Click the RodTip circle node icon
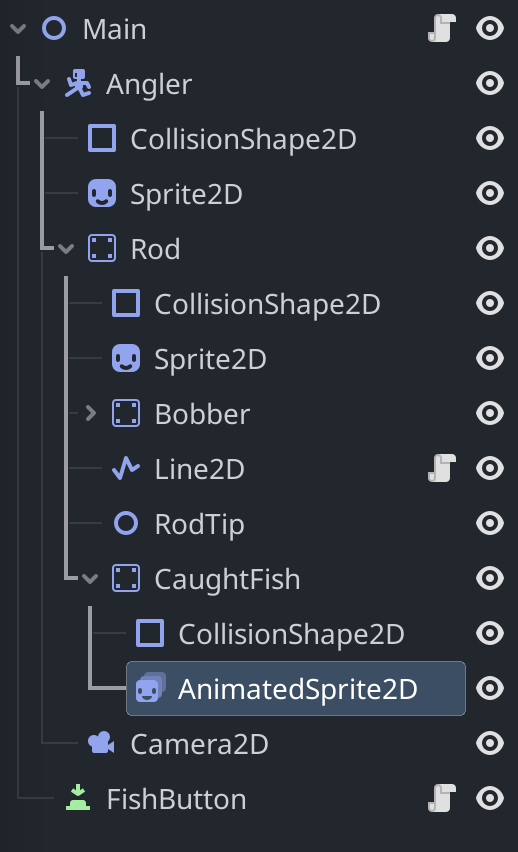The width and height of the screenshot is (518, 852). point(126,523)
